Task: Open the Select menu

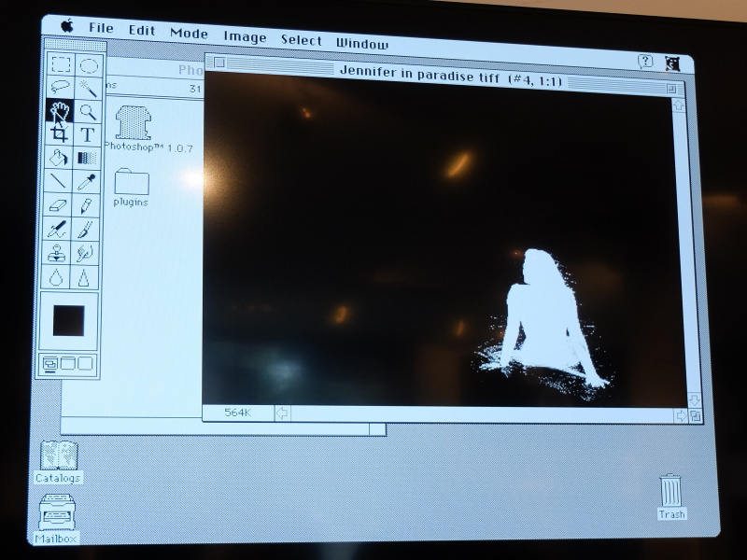Action: 302,40
